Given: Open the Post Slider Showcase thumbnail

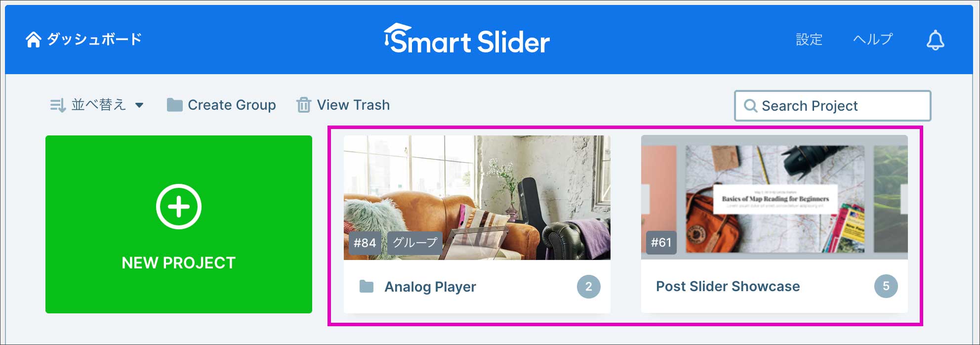Looking at the screenshot, I should tap(775, 197).
